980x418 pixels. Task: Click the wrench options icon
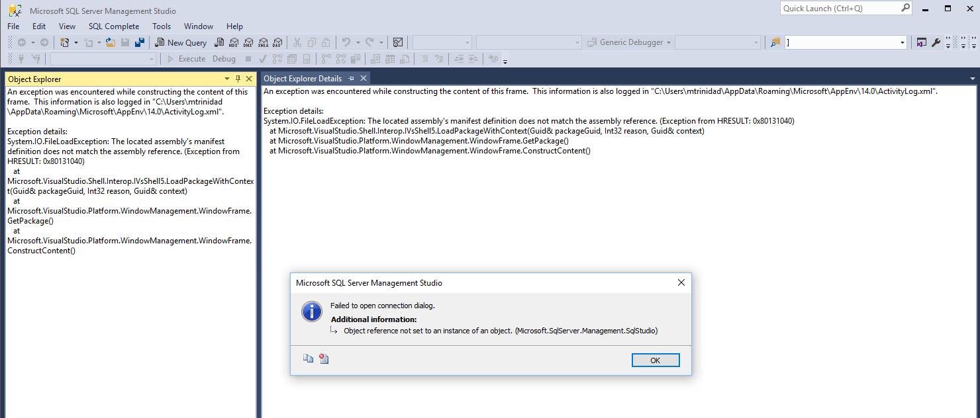click(x=936, y=42)
